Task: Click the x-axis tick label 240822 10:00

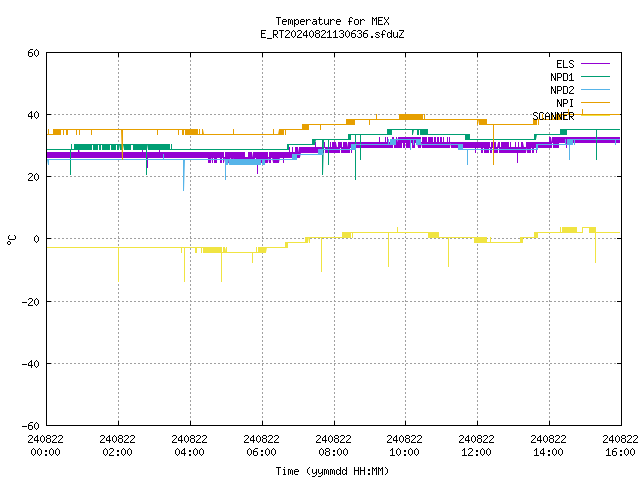Action: [x=404, y=446]
